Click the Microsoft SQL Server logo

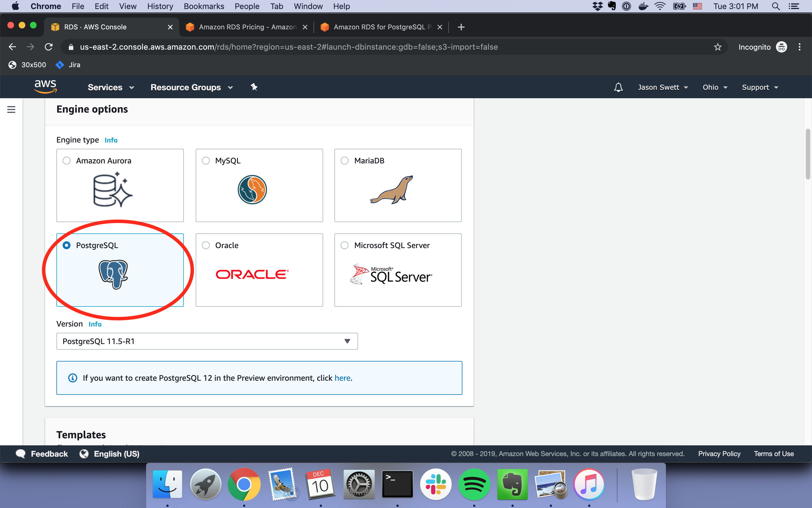pos(391,274)
